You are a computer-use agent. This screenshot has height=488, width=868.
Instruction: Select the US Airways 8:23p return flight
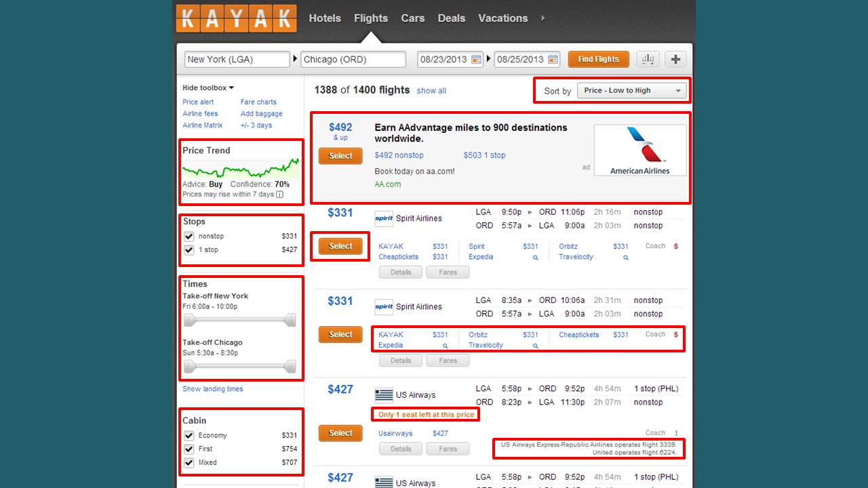[x=340, y=433]
